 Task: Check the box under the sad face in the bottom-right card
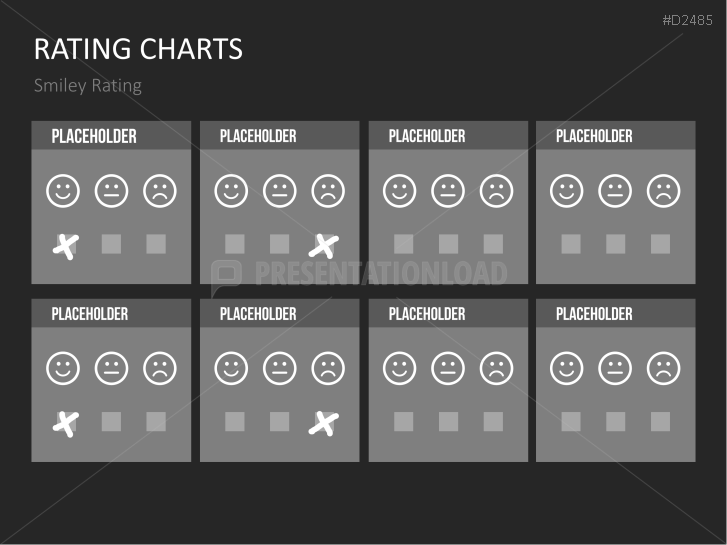[x=660, y=422]
